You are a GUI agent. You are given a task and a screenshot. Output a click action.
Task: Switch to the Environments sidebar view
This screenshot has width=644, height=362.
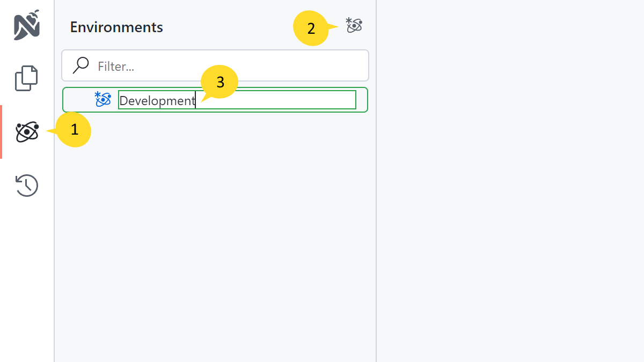click(x=27, y=131)
